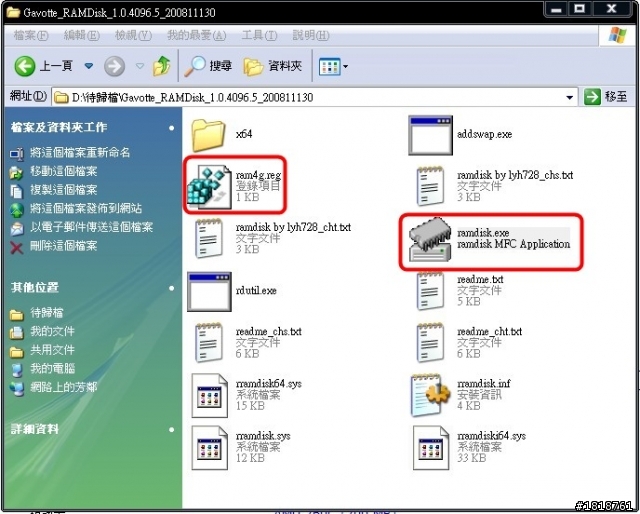Open the address bar dropdown arrow
640x514 pixels.
click(x=569, y=98)
